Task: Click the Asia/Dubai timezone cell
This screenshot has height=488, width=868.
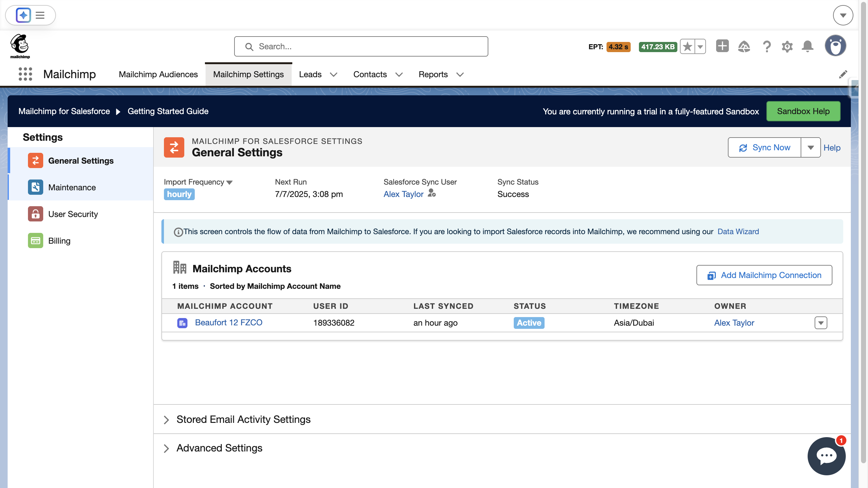Action: tap(634, 323)
